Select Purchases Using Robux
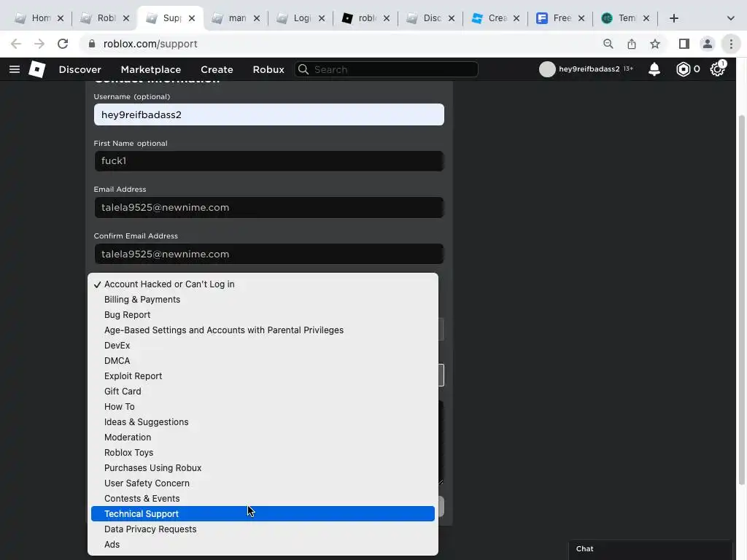 [263, 467]
